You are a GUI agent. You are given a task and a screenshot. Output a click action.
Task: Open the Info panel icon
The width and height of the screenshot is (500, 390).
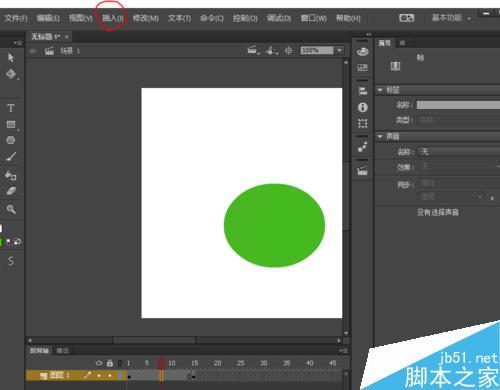[x=362, y=107]
